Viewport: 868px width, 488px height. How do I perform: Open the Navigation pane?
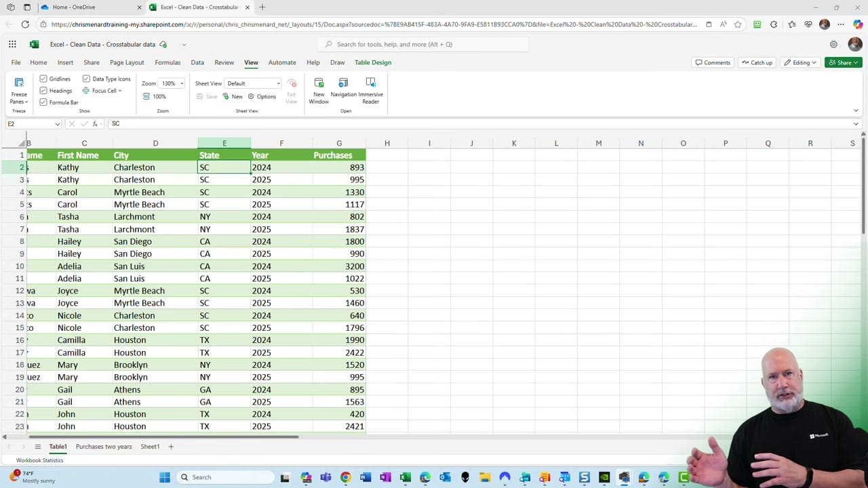343,89
